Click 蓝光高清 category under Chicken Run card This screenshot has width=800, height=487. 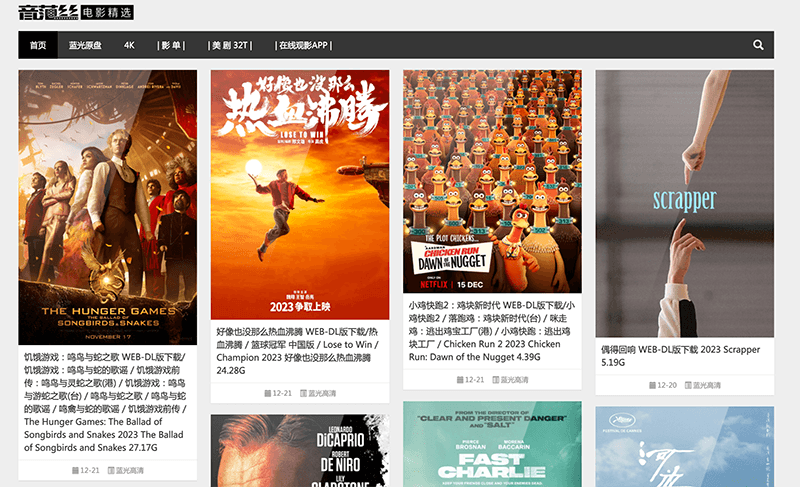510,379
